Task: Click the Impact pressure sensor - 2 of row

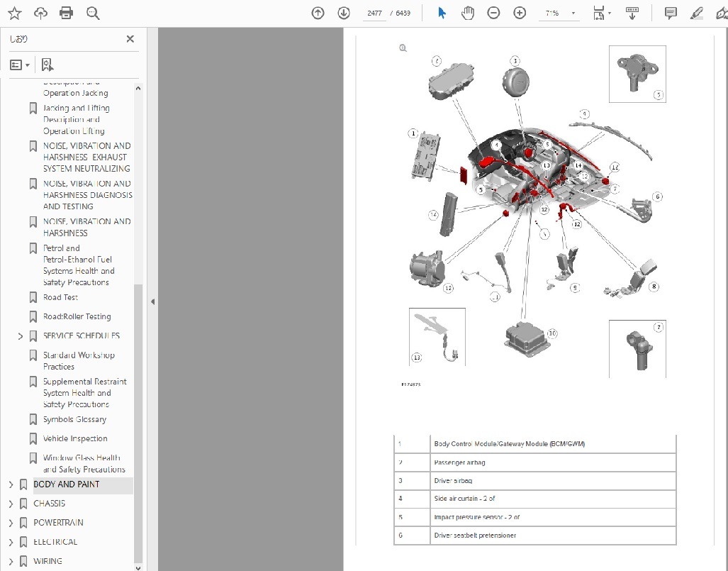Action: click(x=535, y=516)
